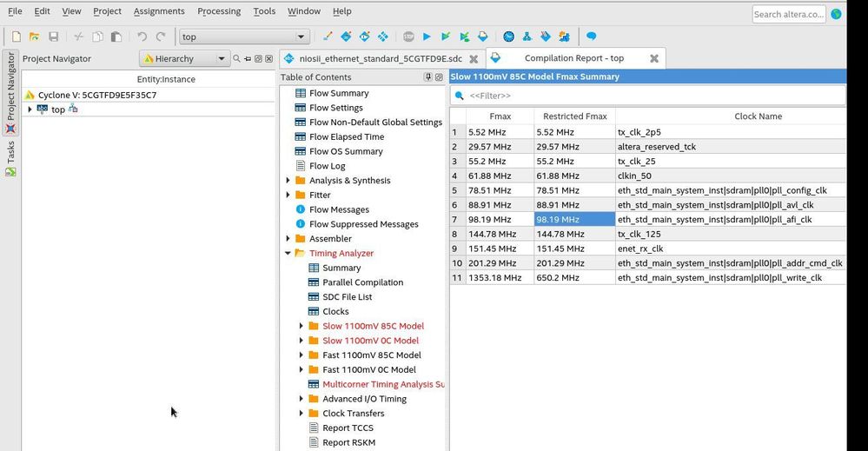Click the Open Project folder icon
This screenshot has width=868, height=451.
(x=35, y=36)
